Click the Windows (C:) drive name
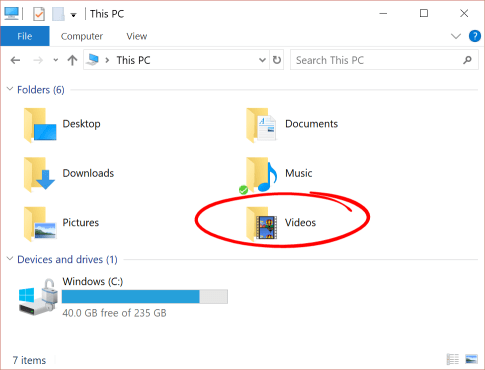 (x=93, y=282)
